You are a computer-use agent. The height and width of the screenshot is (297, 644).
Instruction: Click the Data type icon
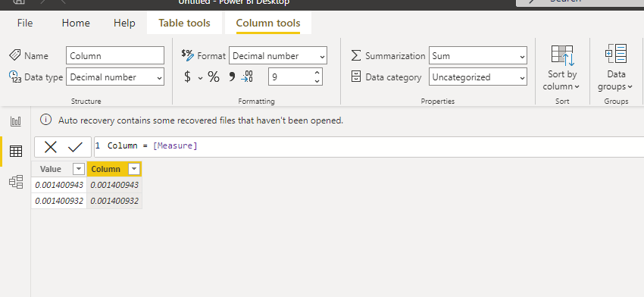(15, 77)
